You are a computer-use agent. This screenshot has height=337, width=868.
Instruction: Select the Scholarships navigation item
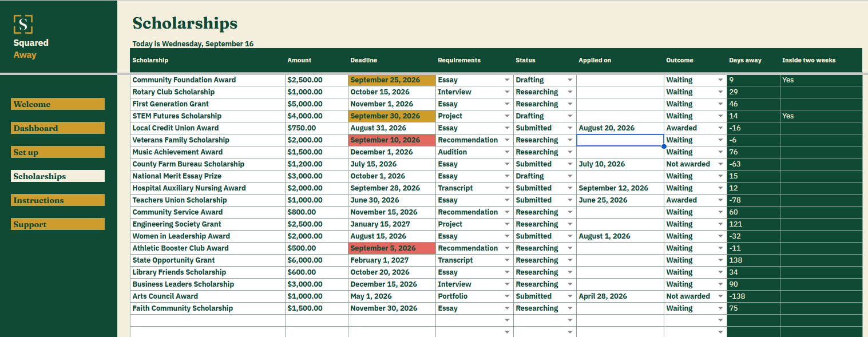tap(58, 176)
